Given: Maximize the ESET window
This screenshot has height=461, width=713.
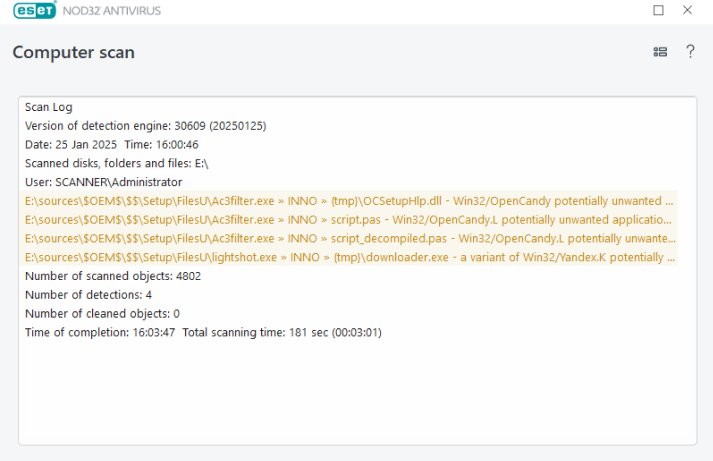Looking at the screenshot, I should 658,10.
